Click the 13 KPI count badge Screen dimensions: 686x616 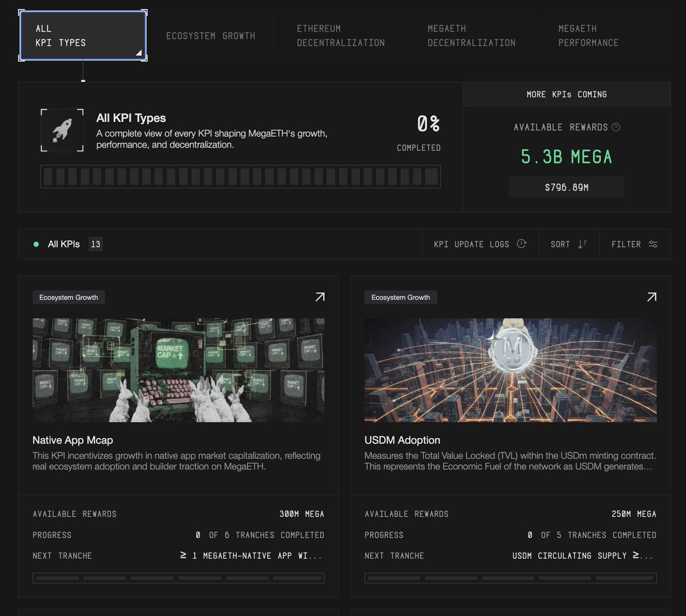tap(95, 244)
